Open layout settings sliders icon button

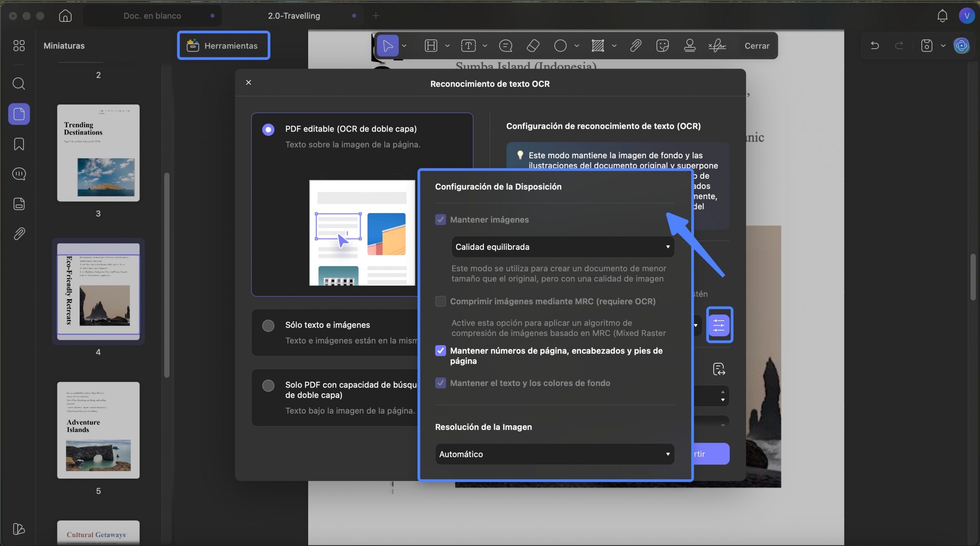pos(719,325)
